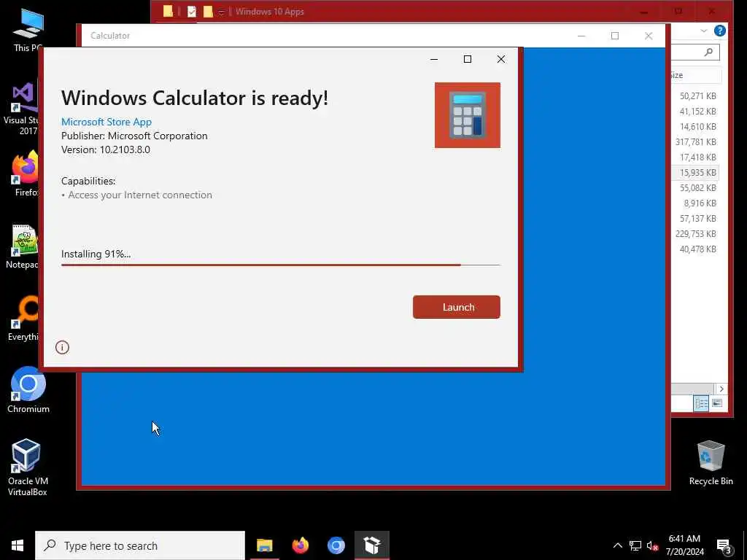Open the notification action center

(724, 545)
